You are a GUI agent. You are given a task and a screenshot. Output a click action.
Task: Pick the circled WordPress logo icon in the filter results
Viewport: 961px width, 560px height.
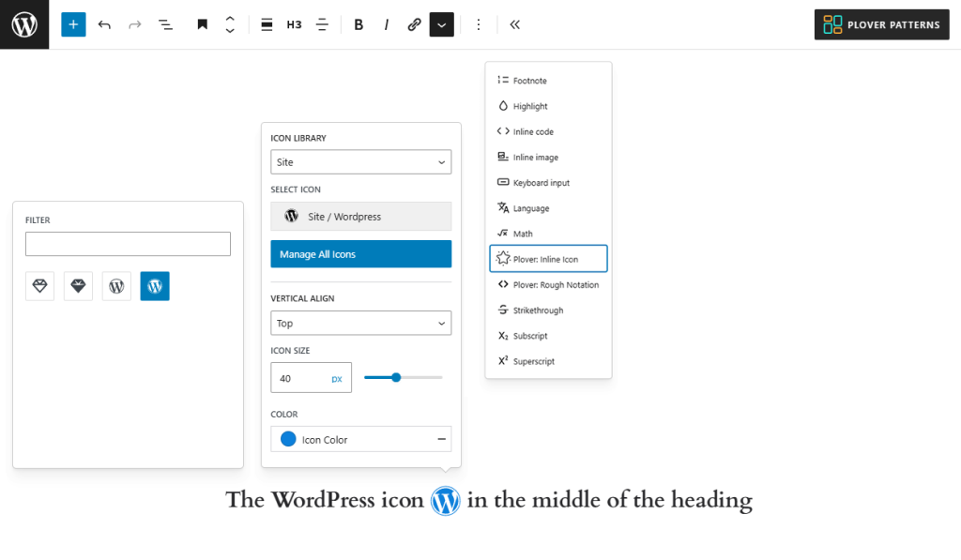coord(116,286)
